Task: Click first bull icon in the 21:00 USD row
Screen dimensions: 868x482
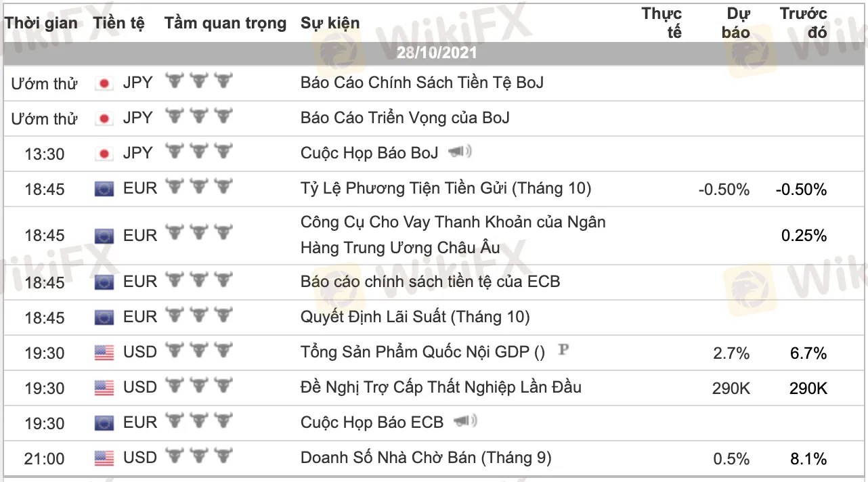Action: click(x=175, y=457)
